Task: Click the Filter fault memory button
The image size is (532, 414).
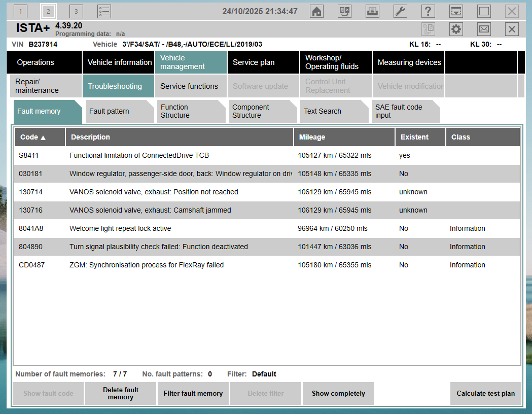Action: (193, 393)
